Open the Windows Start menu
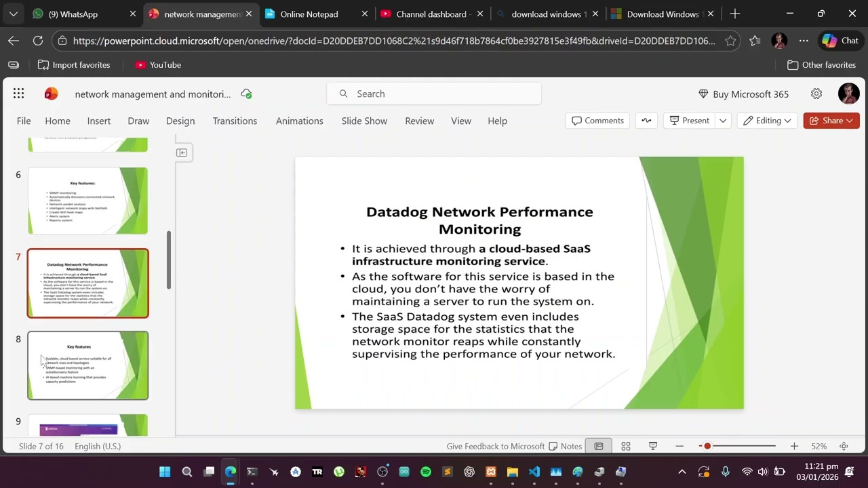This screenshot has height=488, width=868. click(x=165, y=472)
